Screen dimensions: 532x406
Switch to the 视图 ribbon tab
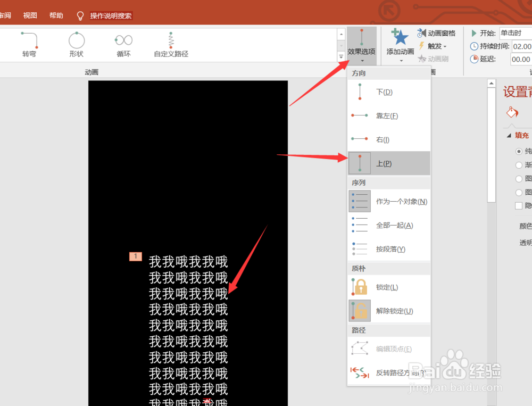[x=30, y=15]
